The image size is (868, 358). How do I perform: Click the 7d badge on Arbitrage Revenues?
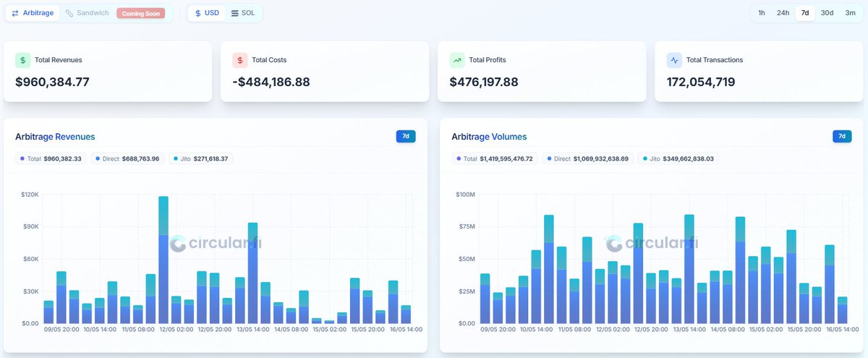[x=406, y=136]
